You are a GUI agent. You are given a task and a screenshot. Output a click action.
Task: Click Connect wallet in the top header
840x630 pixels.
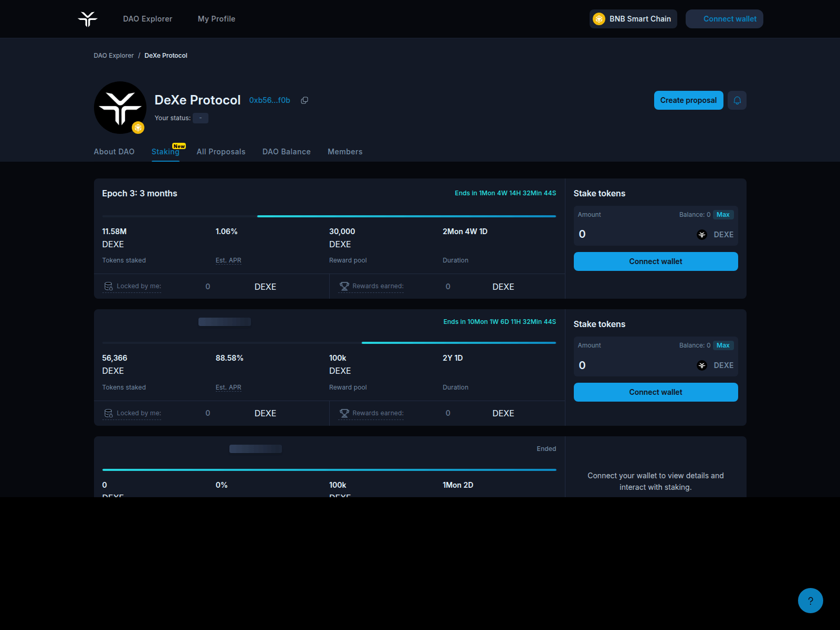coord(724,19)
